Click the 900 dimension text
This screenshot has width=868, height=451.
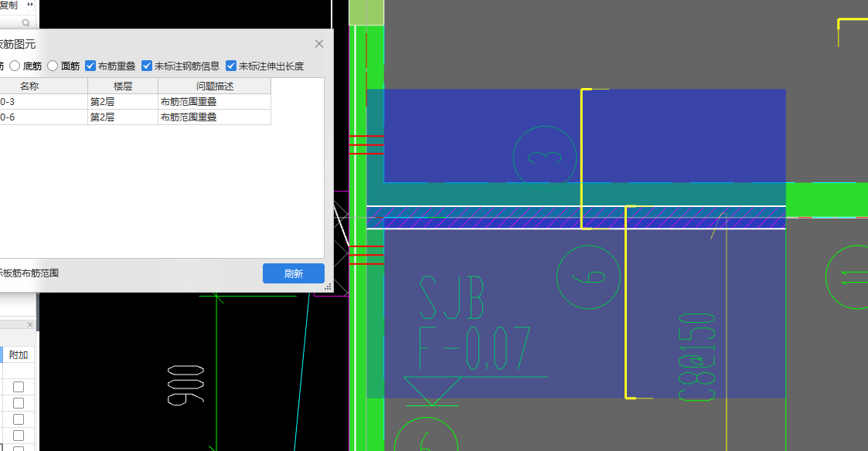pos(186,385)
